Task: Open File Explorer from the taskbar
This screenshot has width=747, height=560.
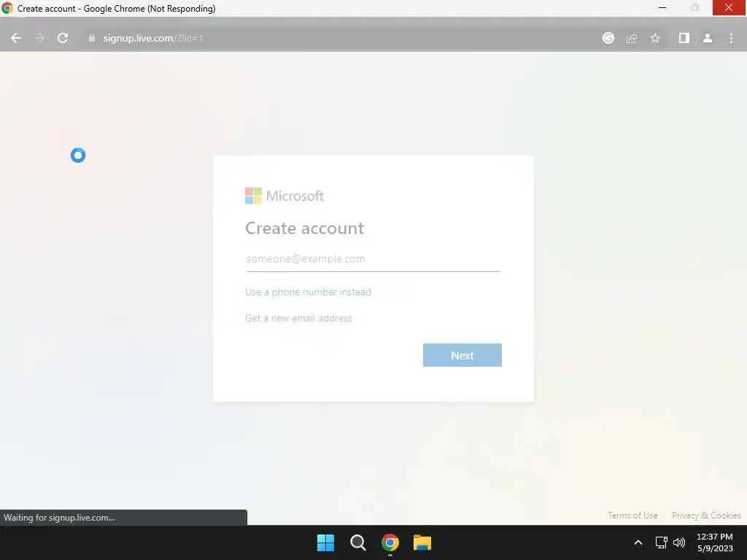Action: [422, 542]
